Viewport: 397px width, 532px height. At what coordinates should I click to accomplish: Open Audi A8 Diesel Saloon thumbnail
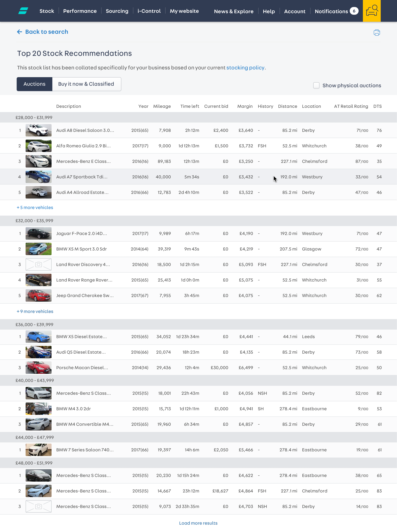tap(38, 130)
